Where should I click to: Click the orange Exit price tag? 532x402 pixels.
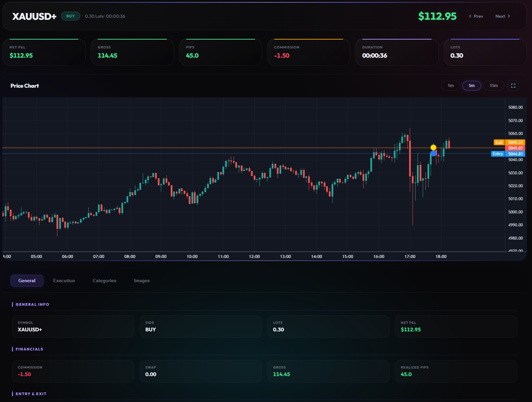coord(499,142)
